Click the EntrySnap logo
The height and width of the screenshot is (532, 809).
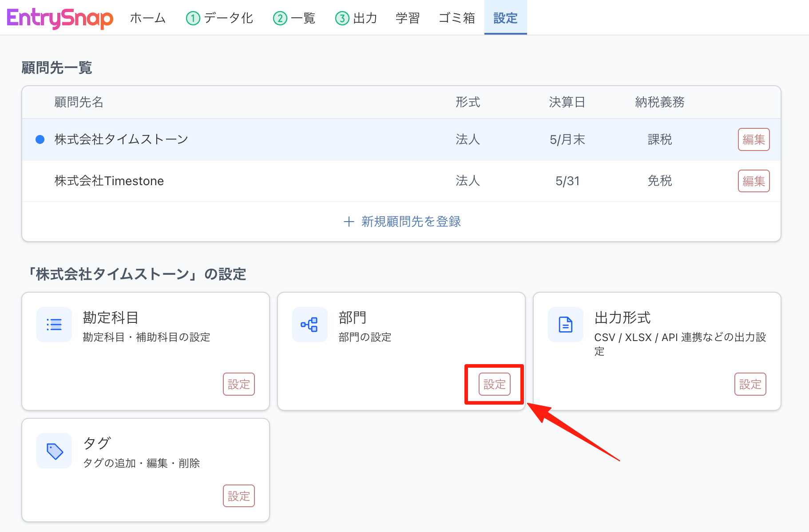60,18
